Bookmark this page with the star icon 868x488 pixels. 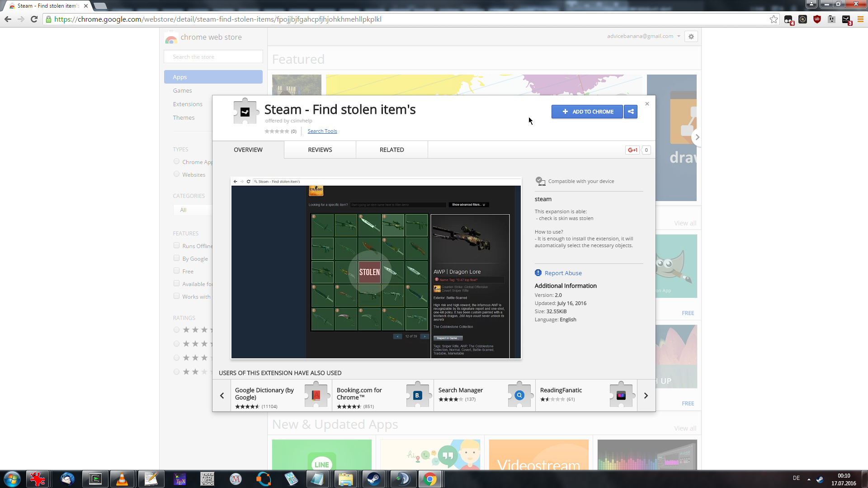[x=774, y=19]
